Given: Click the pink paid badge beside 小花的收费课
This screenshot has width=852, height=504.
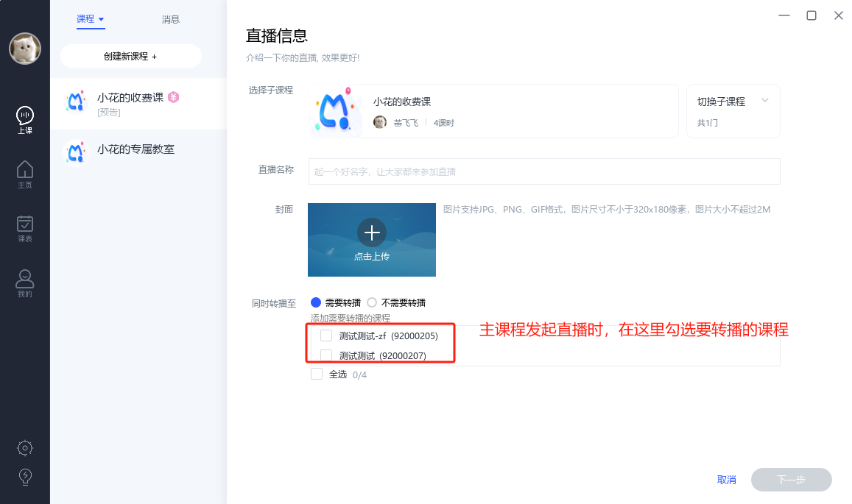Looking at the screenshot, I should pos(173,97).
